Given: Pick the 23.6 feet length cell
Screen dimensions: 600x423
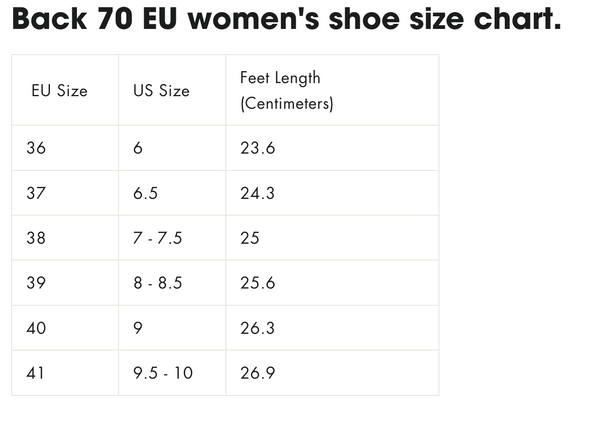Looking at the screenshot, I should pos(257,148).
